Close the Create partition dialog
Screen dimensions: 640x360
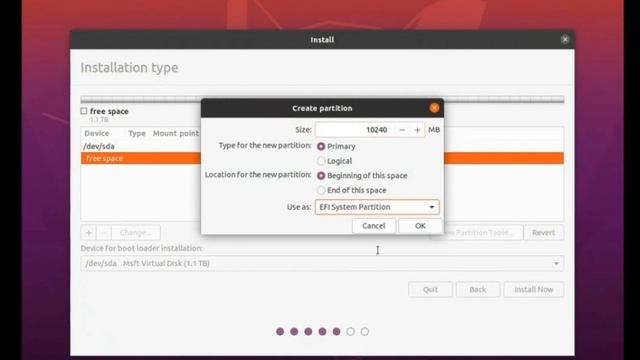coord(434,108)
